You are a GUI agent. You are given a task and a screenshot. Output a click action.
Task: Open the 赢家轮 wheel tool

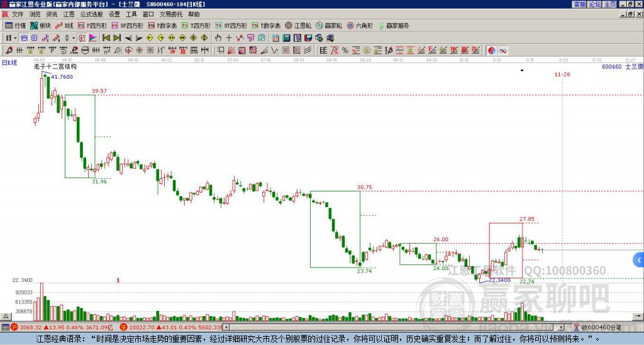[329, 25]
